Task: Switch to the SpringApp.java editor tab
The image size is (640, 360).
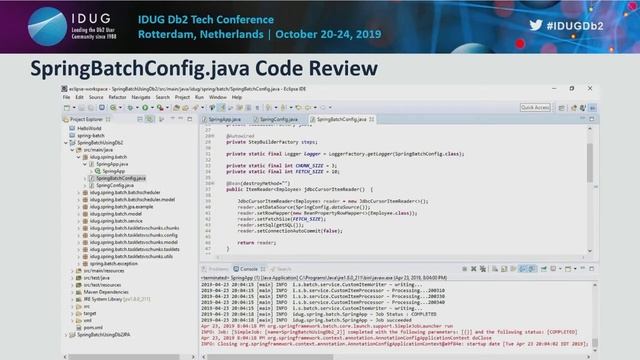Action: click(x=222, y=119)
